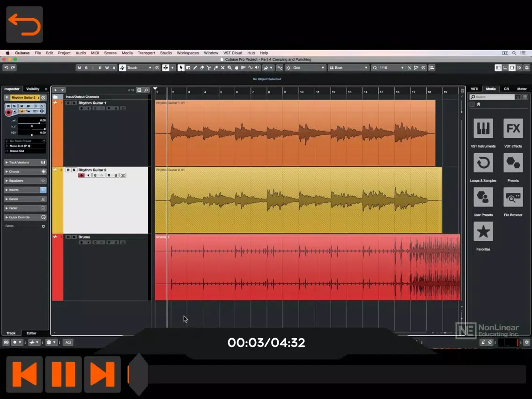The width and height of the screenshot is (532, 399).
Task: Open the Audio menu
Action: pyautogui.click(x=81, y=53)
